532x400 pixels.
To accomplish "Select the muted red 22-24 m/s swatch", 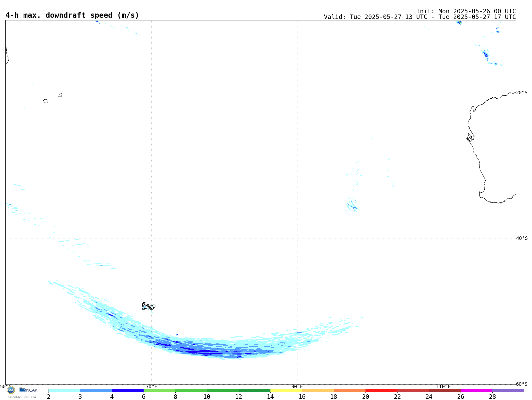I will 413,391.
